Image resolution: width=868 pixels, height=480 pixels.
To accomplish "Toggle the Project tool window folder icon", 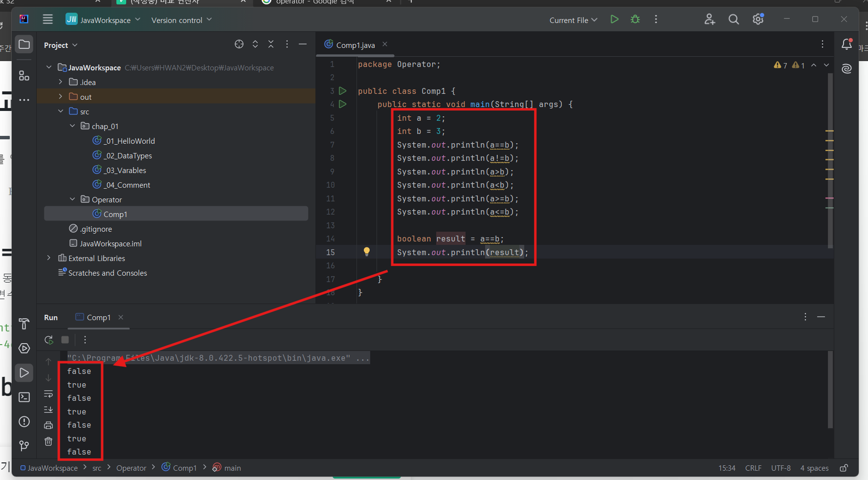I will click(x=24, y=44).
